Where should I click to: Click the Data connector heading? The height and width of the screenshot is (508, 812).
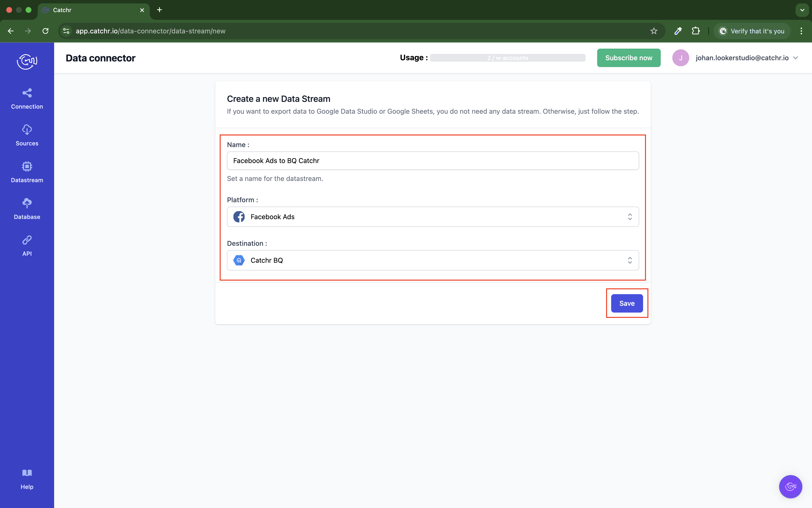coord(100,58)
